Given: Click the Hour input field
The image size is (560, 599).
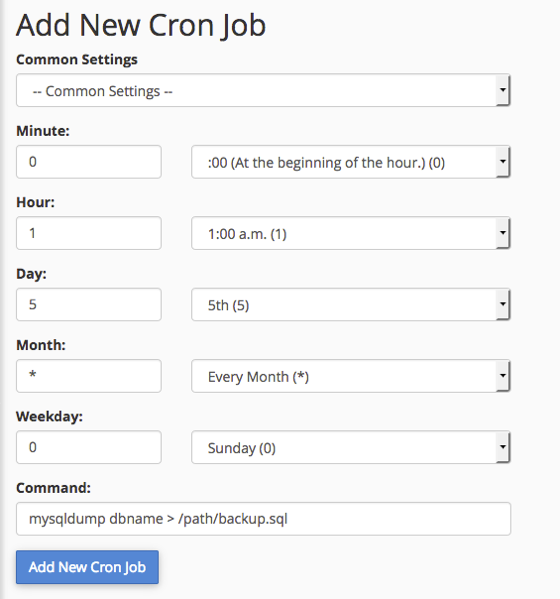Looking at the screenshot, I should [89, 233].
